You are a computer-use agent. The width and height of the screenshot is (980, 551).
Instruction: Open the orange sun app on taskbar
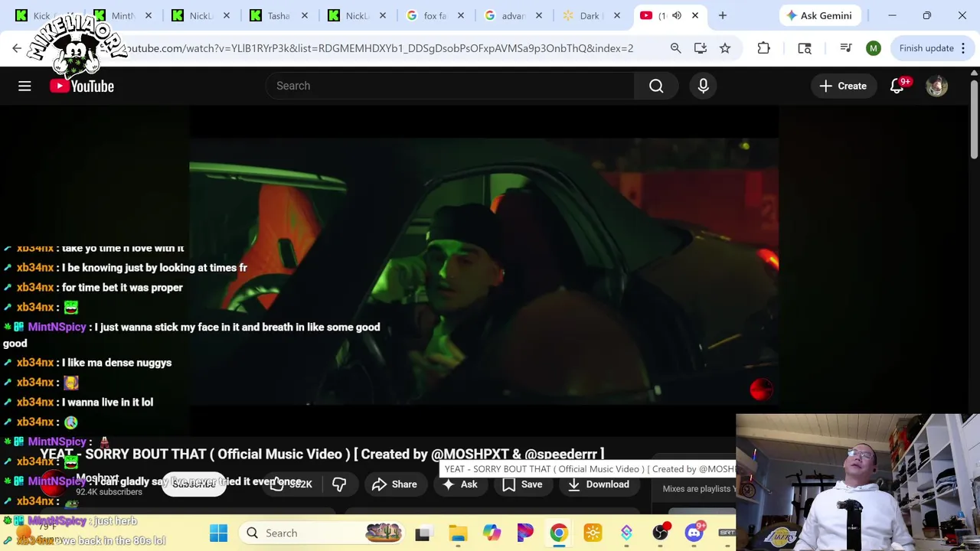click(x=593, y=533)
